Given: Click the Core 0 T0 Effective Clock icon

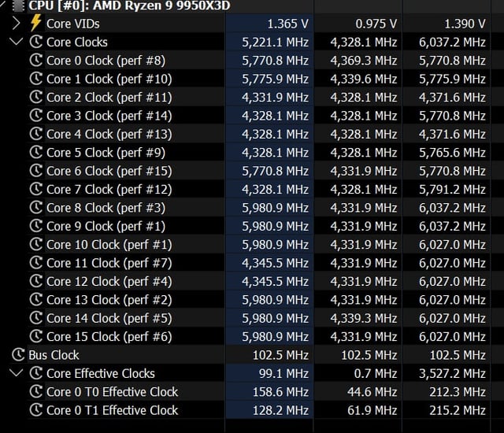Looking at the screenshot, I should (36, 392).
